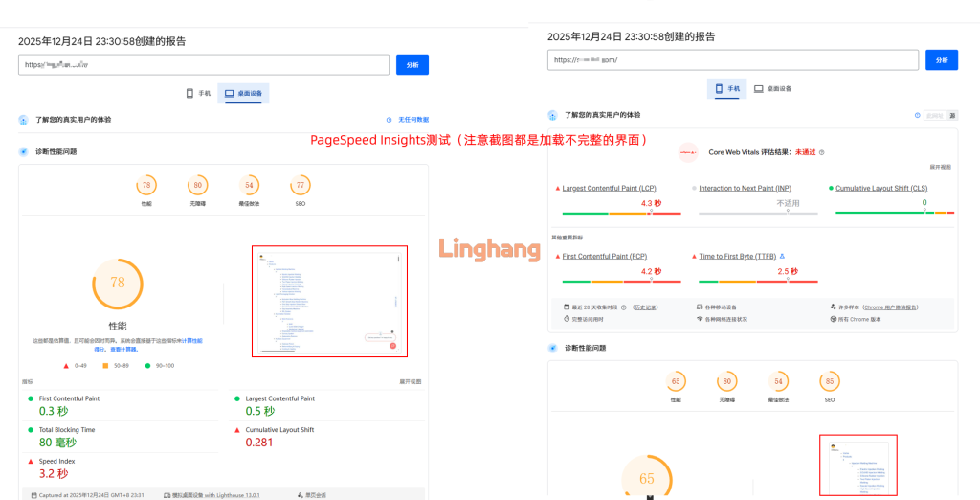This screenshot has width=980, height=500.
Task: Expand metrics view via 展开视图 in left report
Action: [x=411, y=381]
